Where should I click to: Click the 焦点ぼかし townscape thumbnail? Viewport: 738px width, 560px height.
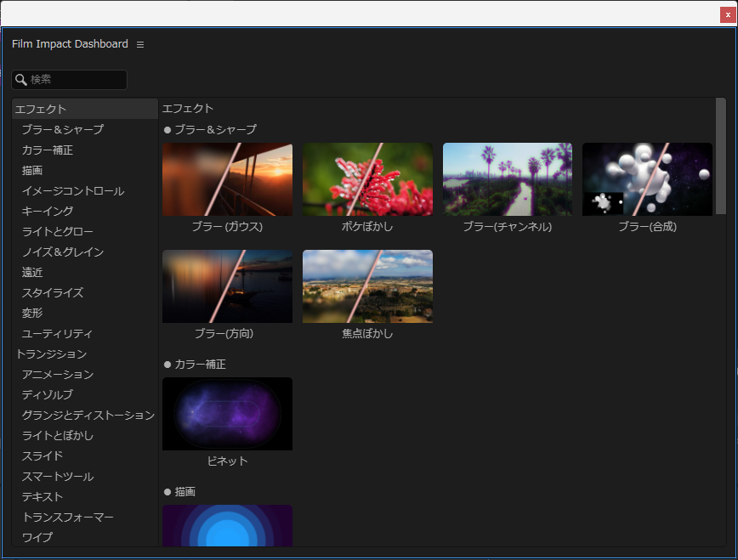click(367, 286)
